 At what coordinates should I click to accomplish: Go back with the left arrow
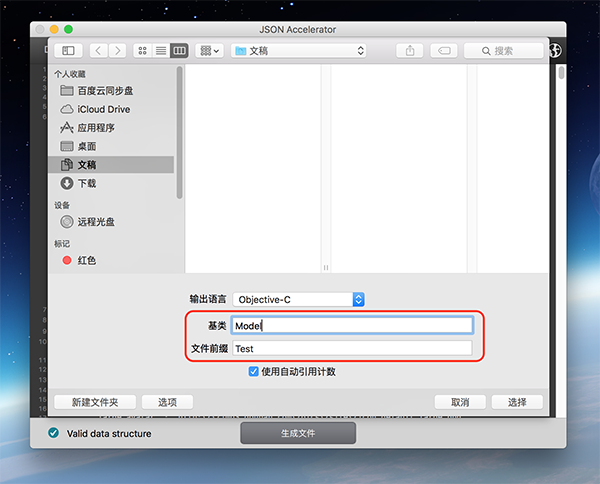(x=99, y=51)
